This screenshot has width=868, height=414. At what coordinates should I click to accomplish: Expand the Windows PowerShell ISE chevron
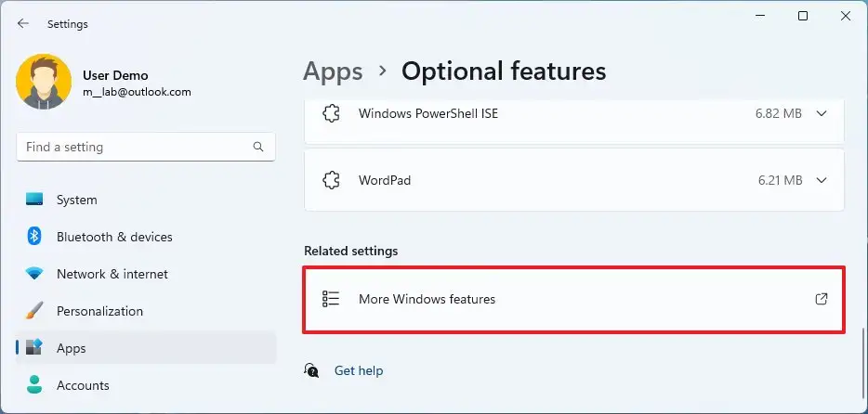tap(822, 114)
